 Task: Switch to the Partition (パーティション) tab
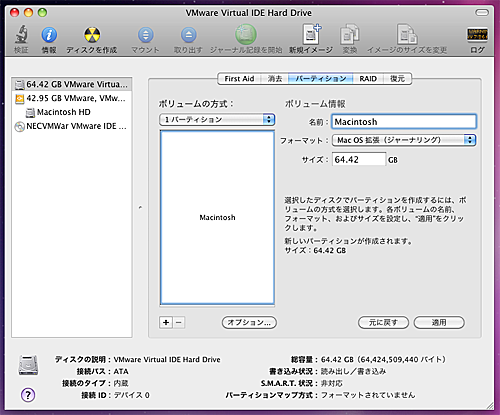[x=321, y=79]
